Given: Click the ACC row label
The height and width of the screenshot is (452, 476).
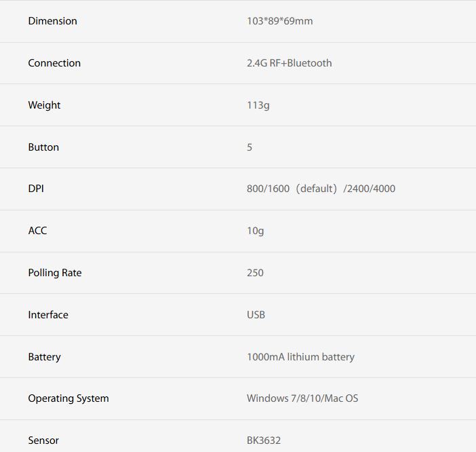Looking at the screenshot, I should click(37, 231).
